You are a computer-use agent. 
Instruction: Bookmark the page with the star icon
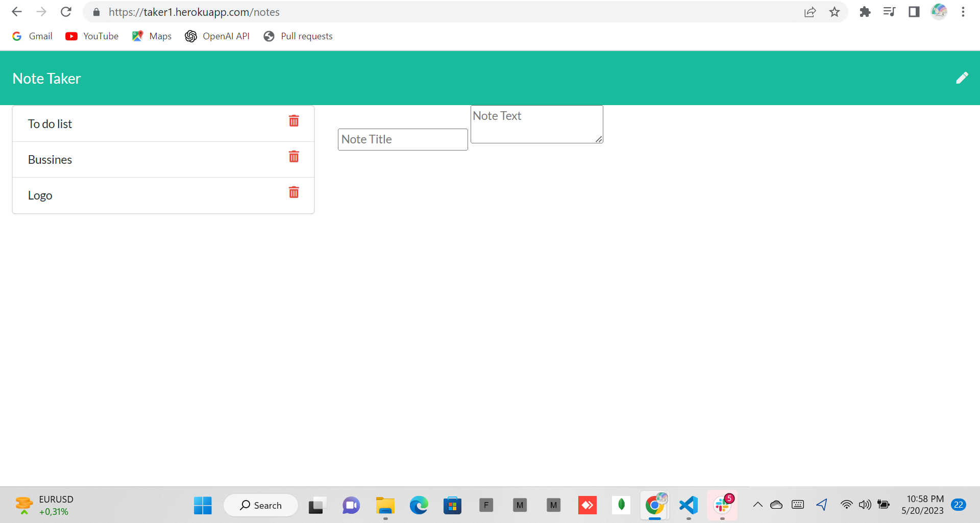[835, 11]
